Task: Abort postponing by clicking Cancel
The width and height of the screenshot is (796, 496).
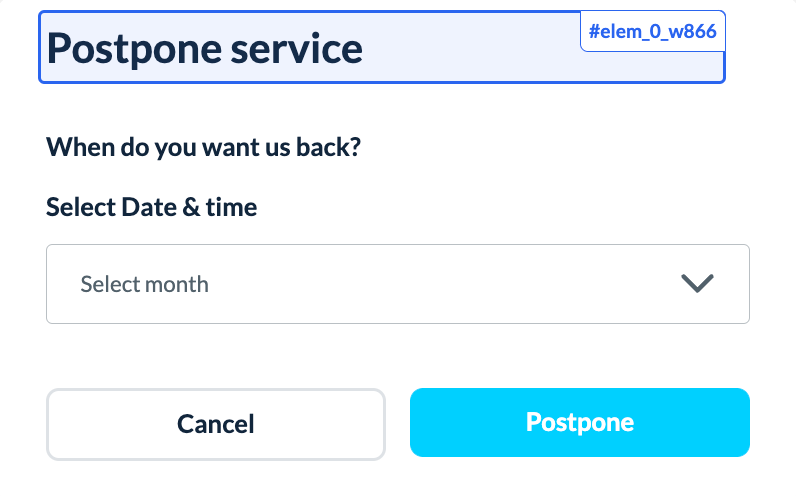Action: (216, 423)
